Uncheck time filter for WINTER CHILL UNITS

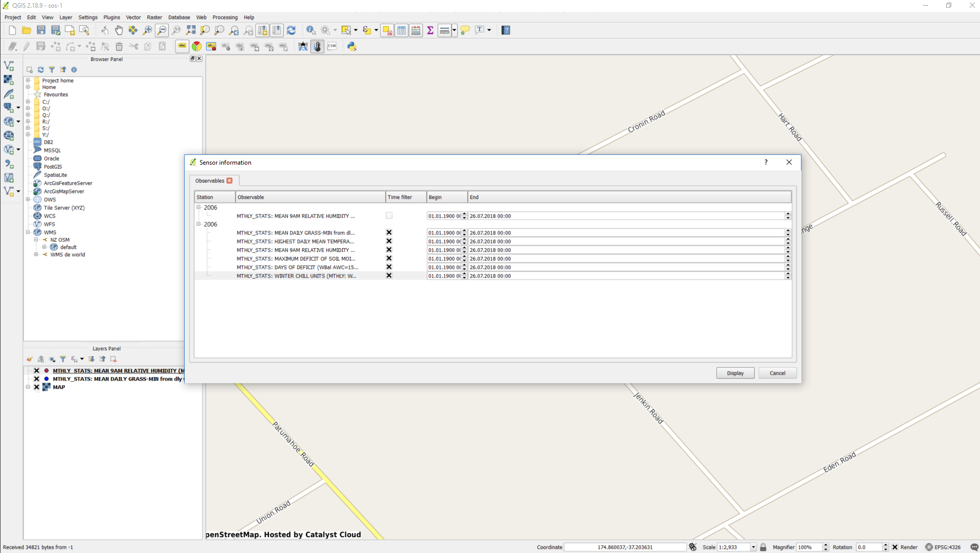coord(389,276)
